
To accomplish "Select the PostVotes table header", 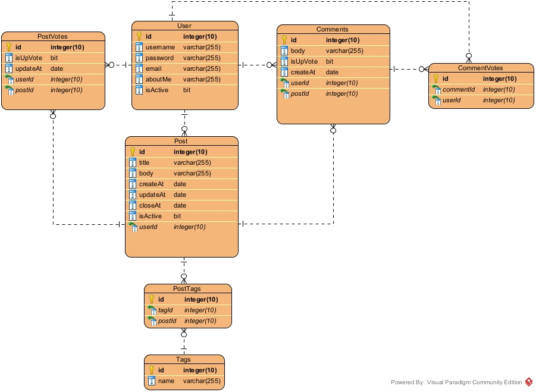I will point(53,36).
